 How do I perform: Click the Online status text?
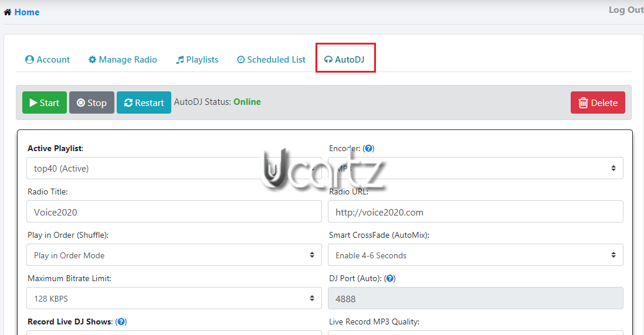coord(248,102)
